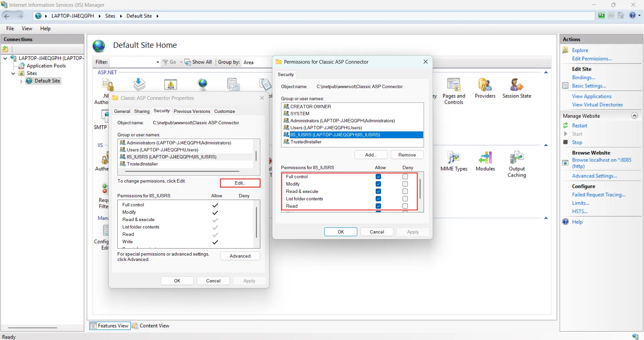The height and width of the screenshot is (340, 644).
Task: Expand the Default Site tree node
Action: (21, 81)
